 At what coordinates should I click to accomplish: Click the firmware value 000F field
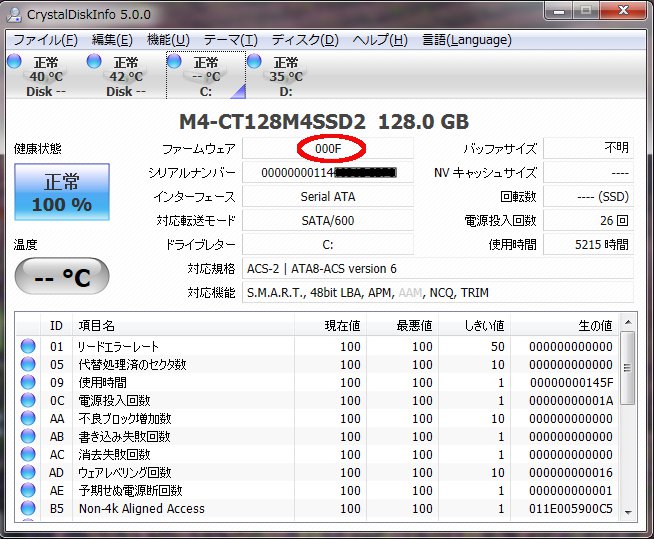click(x=328, y=148)
